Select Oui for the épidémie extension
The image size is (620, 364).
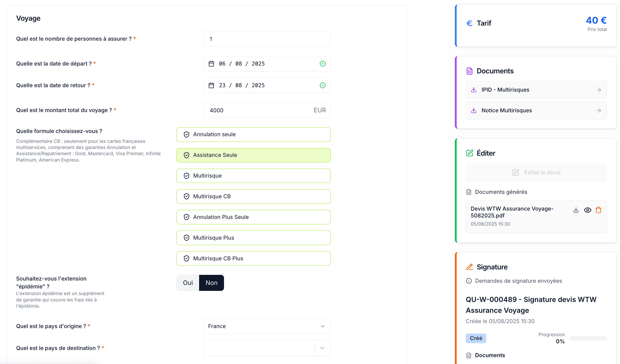pos(188,283)
